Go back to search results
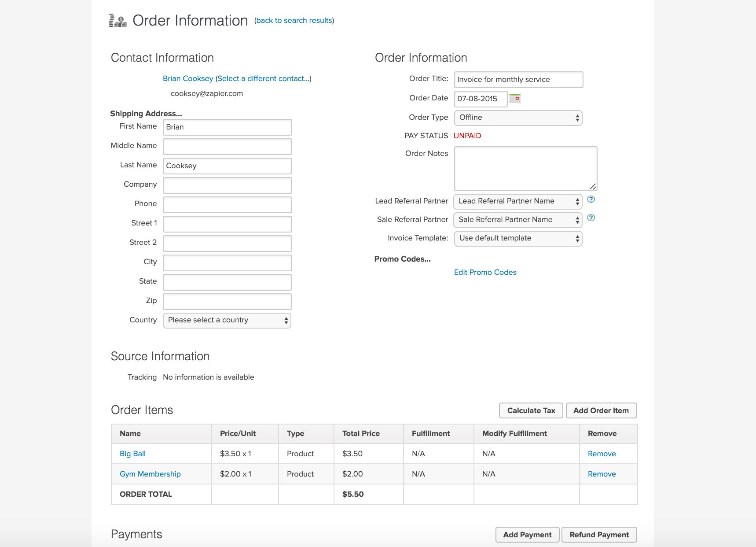The width and height of the screenshot is (756, 547). coord(294,21)
